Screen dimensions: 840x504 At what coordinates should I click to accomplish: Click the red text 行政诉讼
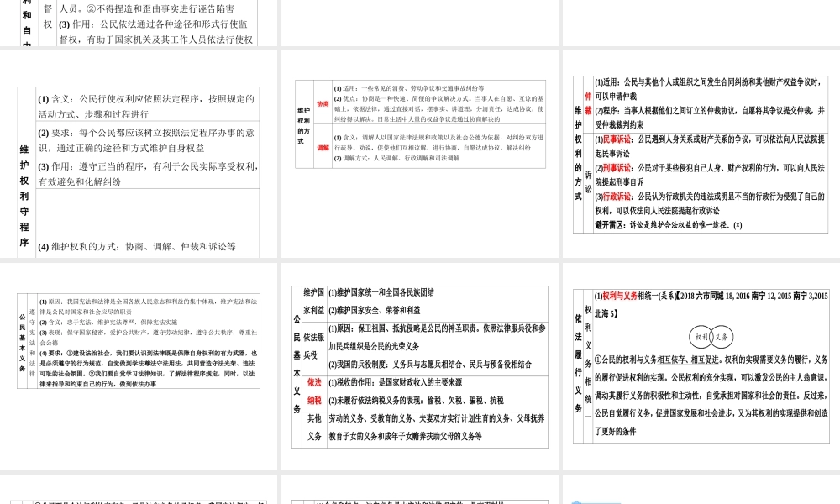[x=617, y=197]
